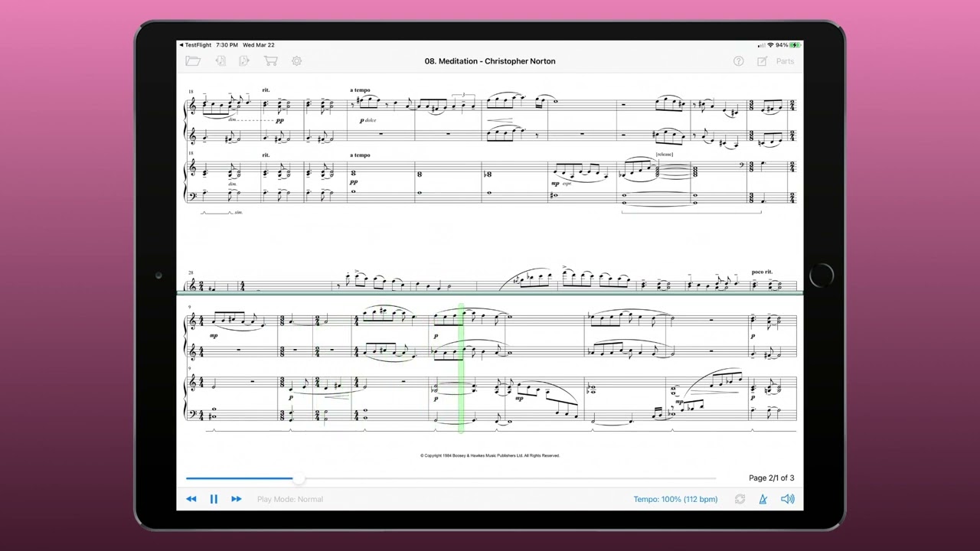Tap the first 'a tempo' marking in the score
The width and height of the screenshot is (980, 551).
pyautogui.click(x=360, y=90)
